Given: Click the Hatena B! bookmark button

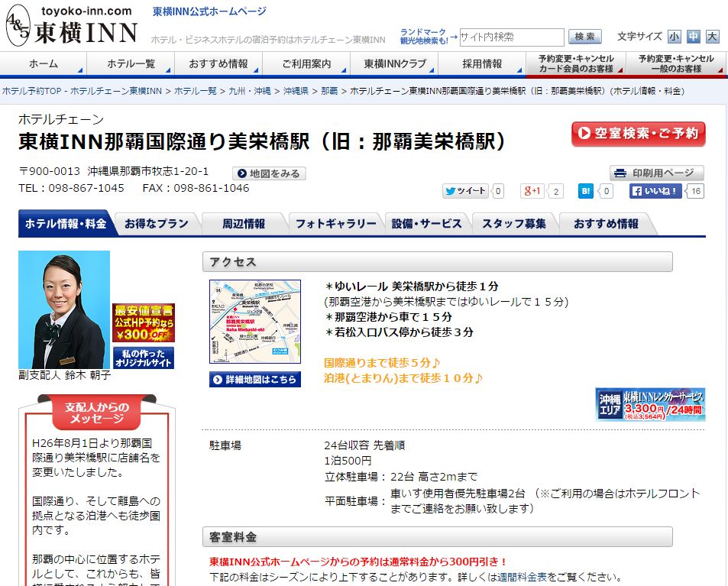Looking at the screenshot, I should (586, 191).
